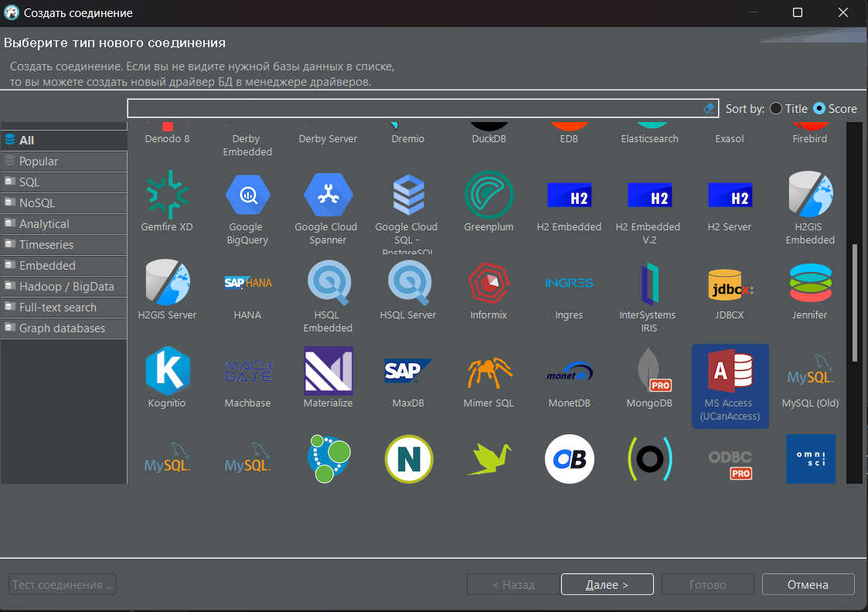Select Google Cloud Spanner icon
The width and height of the screenshot is (868, 612).
coord(328,195)
